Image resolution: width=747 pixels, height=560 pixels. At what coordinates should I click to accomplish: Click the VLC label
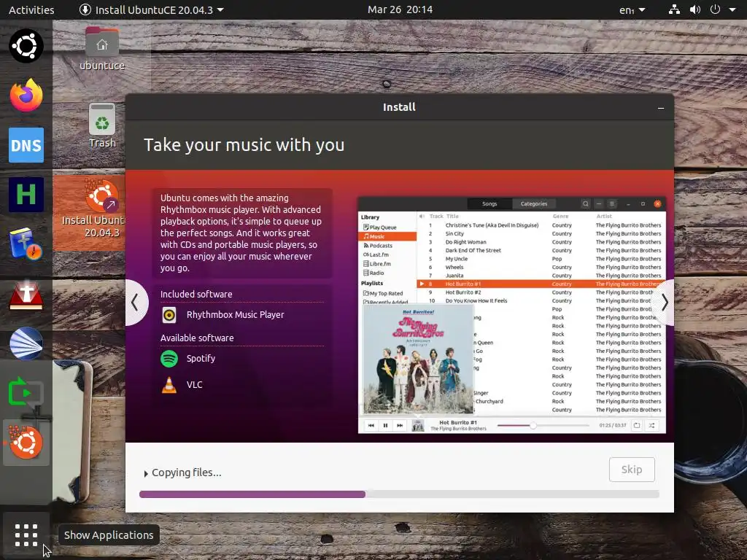point(194,385)
